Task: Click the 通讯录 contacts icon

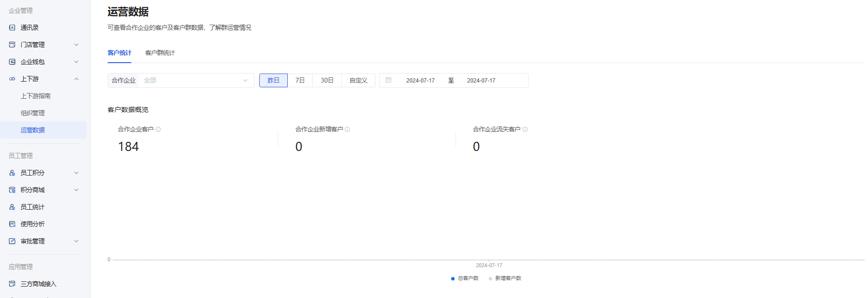Action: 12,28
